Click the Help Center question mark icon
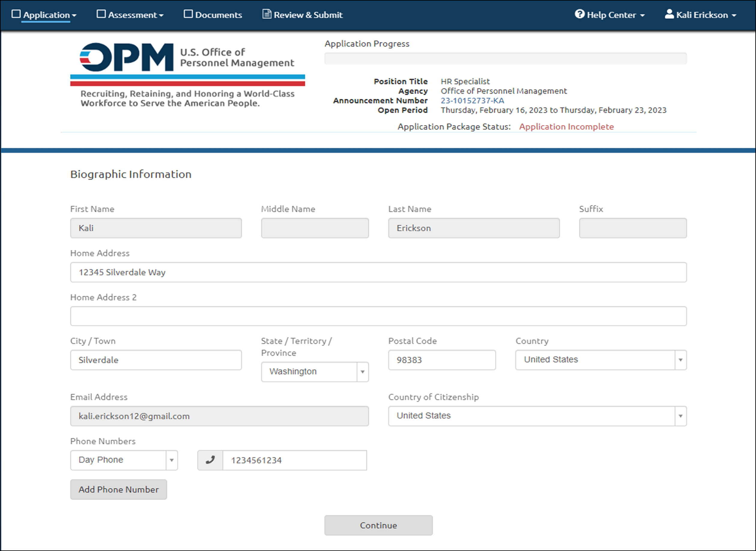 click(580, 14)
